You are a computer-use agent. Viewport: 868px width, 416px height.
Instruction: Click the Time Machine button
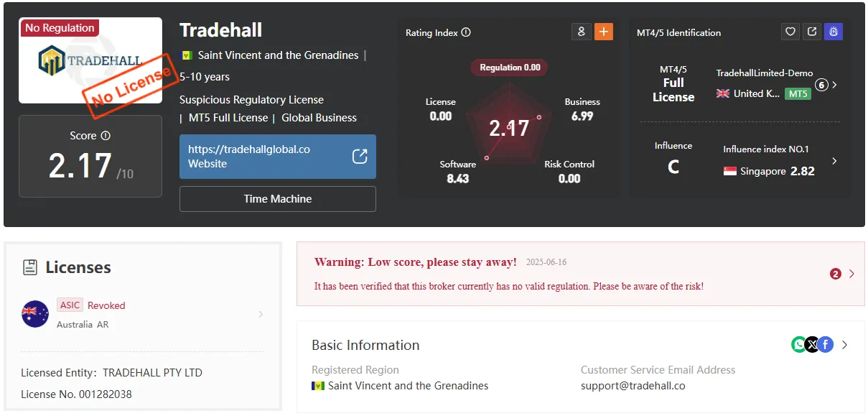click(x=278, y=199)
